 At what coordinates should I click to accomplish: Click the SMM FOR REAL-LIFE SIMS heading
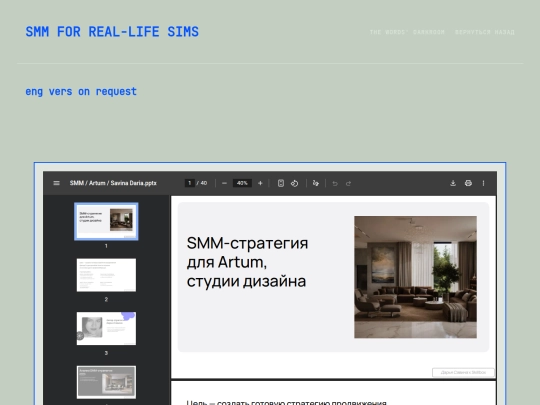[112, 32]
